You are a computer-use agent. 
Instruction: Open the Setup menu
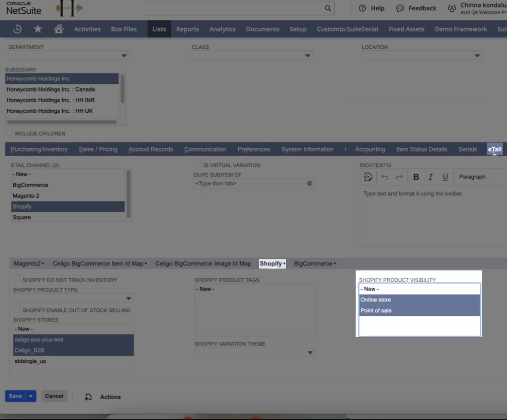tap(298, 29)
